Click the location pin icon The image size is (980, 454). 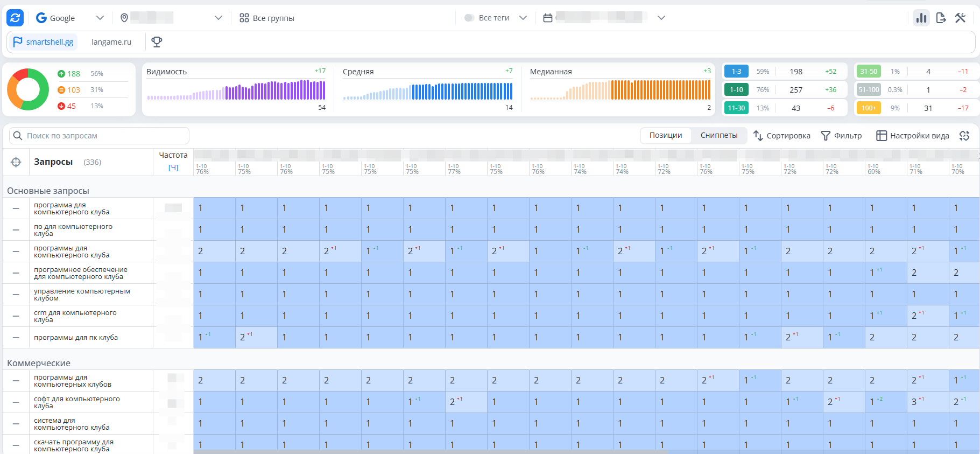click(x=124, y=18)
